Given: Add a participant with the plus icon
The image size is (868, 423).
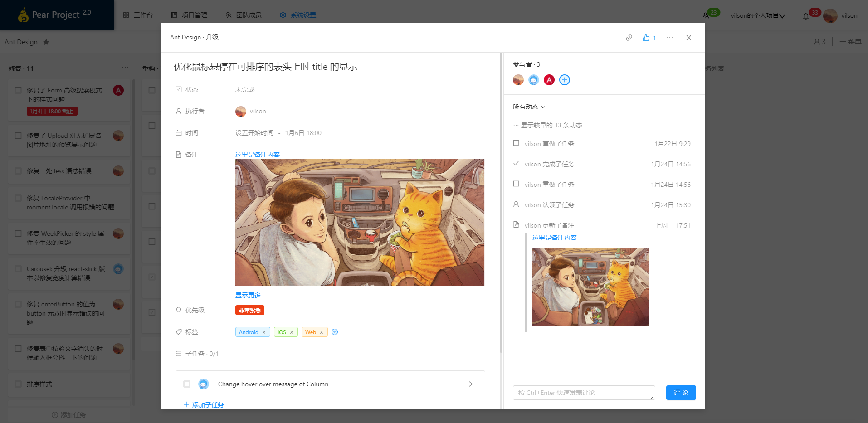Looking at the screenshot, I should pyautogui.click(x=565, y=80).
